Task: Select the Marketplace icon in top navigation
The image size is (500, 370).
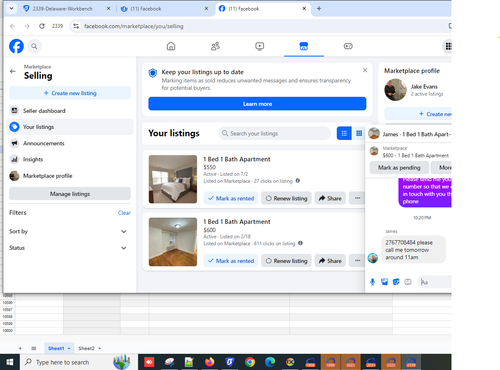Action: 304,46
